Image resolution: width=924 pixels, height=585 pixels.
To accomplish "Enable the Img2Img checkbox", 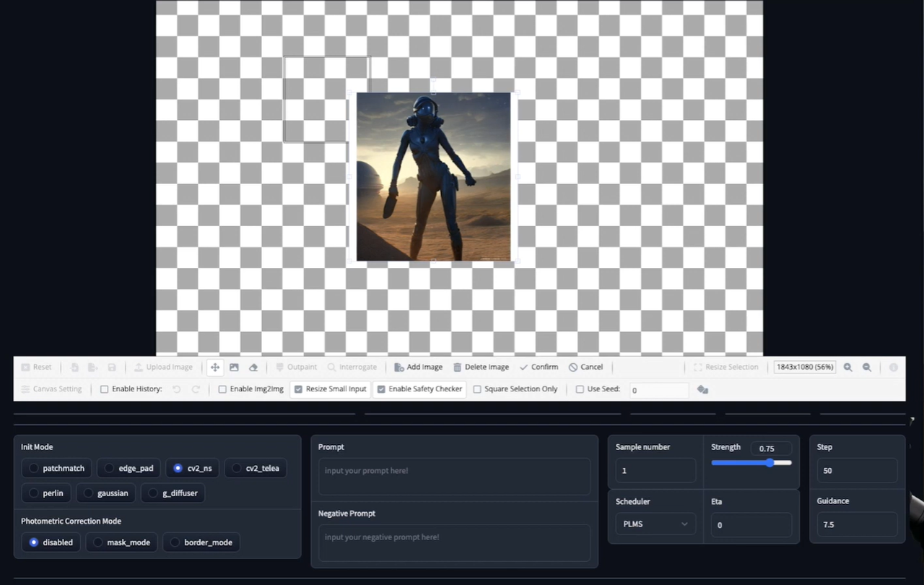I will (x=223, y=389).
